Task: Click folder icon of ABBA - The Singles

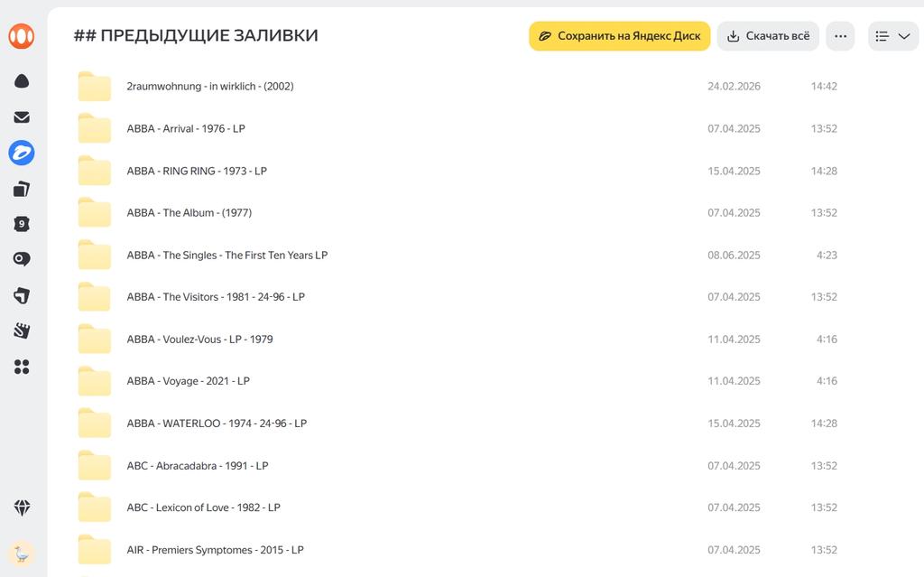Action: tap(94, 256)
